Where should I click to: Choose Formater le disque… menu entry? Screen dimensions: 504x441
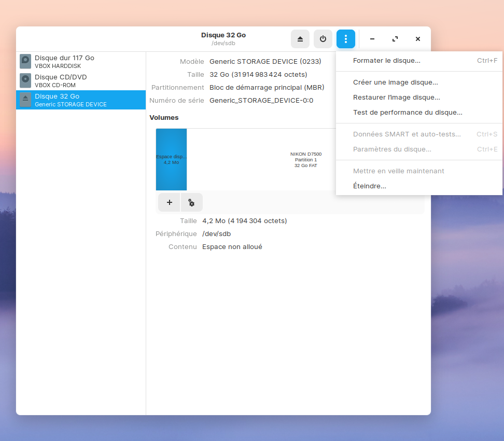click(x=386, y=61)
